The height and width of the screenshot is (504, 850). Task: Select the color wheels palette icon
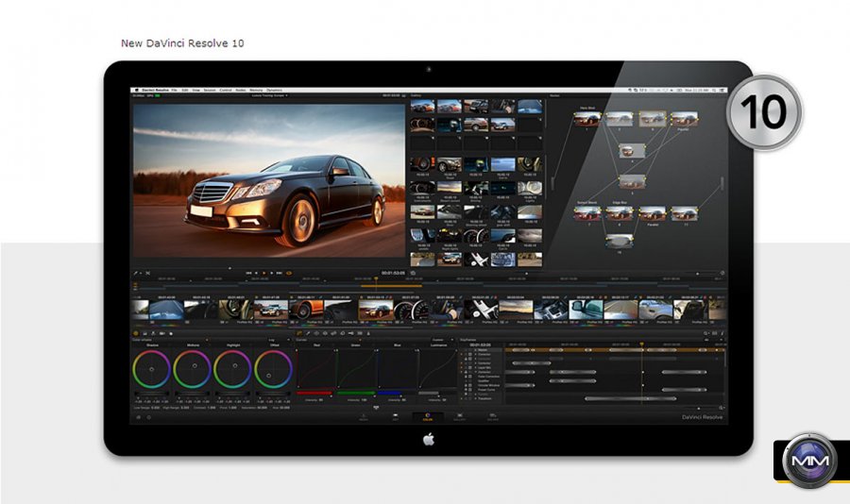click(136, 333)
